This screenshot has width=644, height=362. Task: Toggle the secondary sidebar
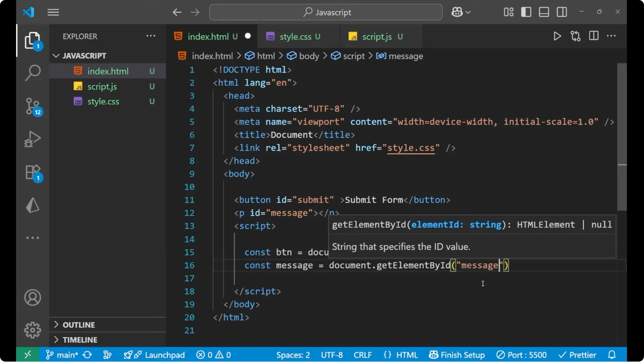point(561,12)
